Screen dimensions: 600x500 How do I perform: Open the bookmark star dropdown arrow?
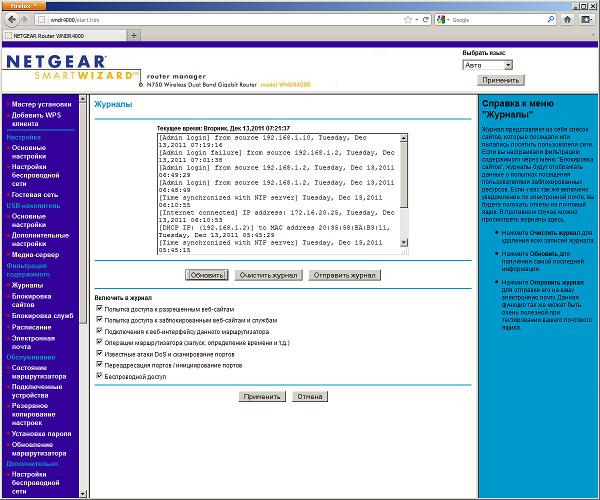point(416,20)
